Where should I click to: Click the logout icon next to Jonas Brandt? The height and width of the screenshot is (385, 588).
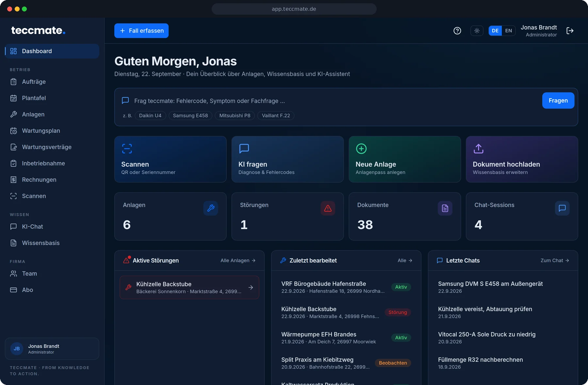pyautogui.click(x=570, y=31)
